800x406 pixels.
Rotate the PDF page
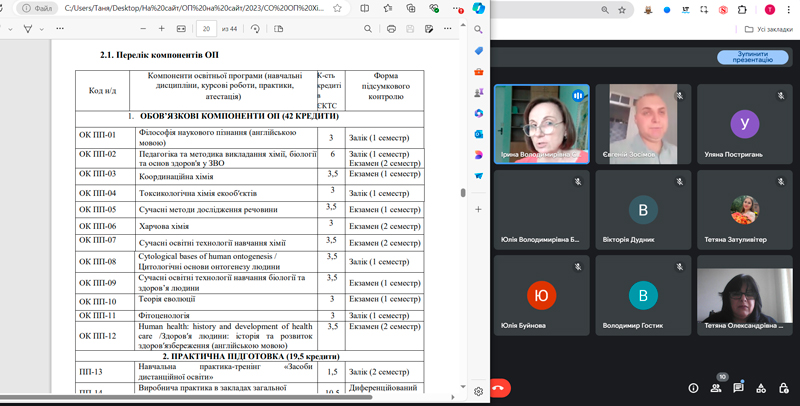point(256,29)
